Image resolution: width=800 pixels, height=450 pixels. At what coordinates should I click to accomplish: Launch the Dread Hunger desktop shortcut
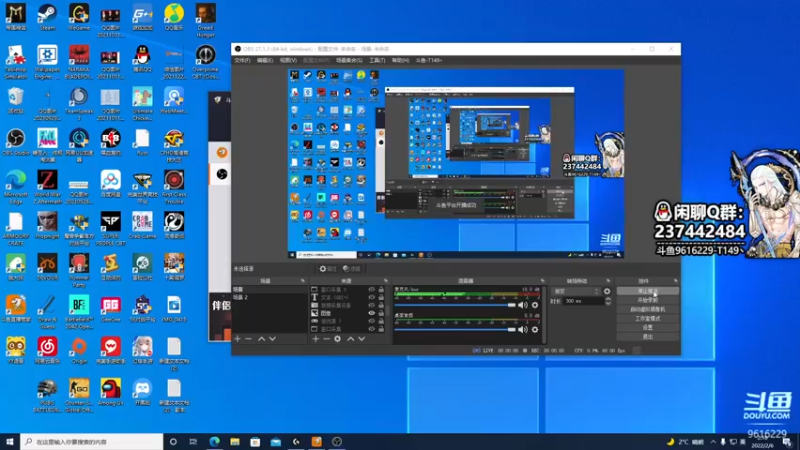(x=205, y=21)
